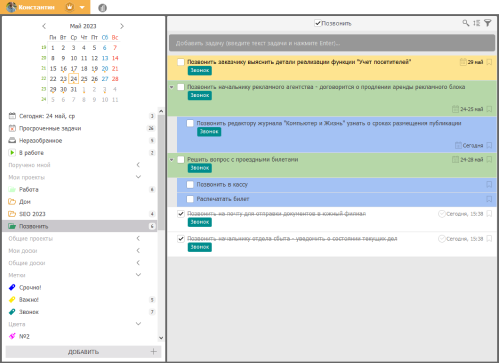Click Звонок tag under 'Позвонить редактору журнала'
This screenshot has height=363, width=499.
click(209, 132)
